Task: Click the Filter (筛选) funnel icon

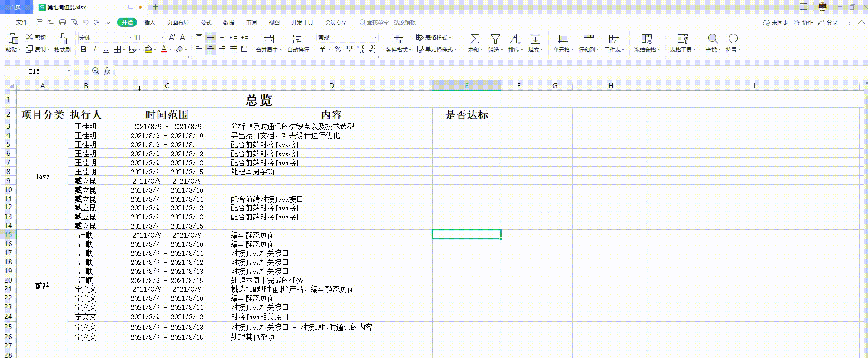Action: pyautogui.click(x=495, y=39)
